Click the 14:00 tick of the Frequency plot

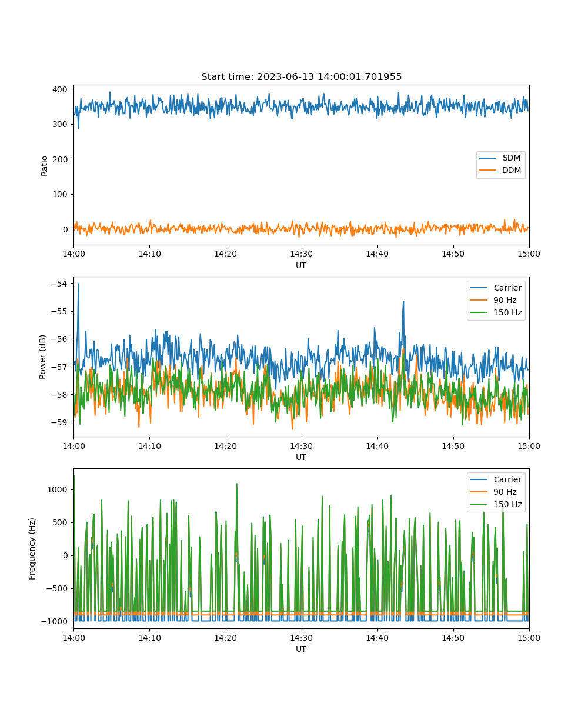(x=73, y=638)
